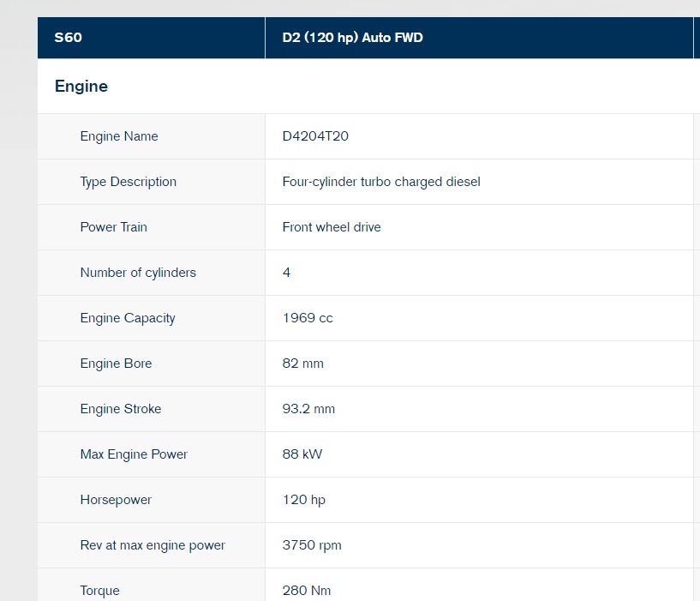Click the Rev at max engine power label
This screenshot has height=601, width=700.
(153, 545)
